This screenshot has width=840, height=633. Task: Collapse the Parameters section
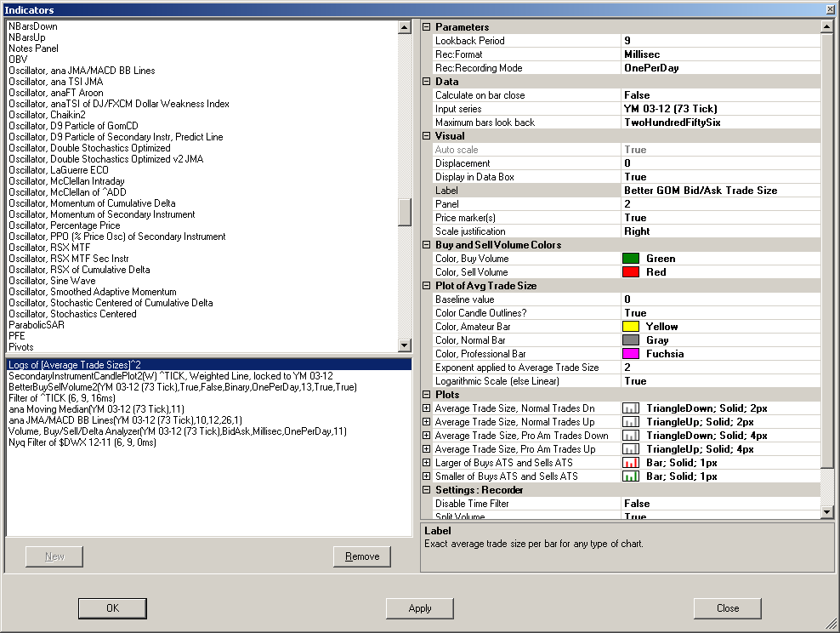(427, 26)
